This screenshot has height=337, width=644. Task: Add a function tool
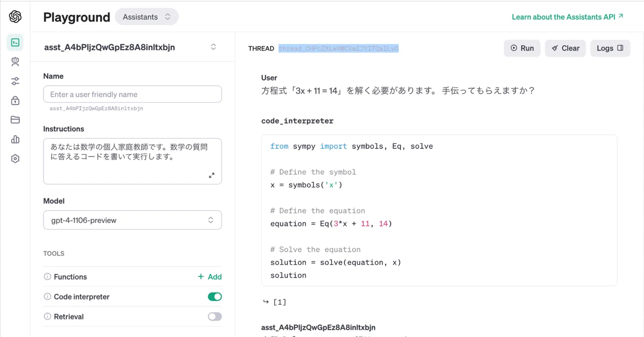[x=210, y=277]
